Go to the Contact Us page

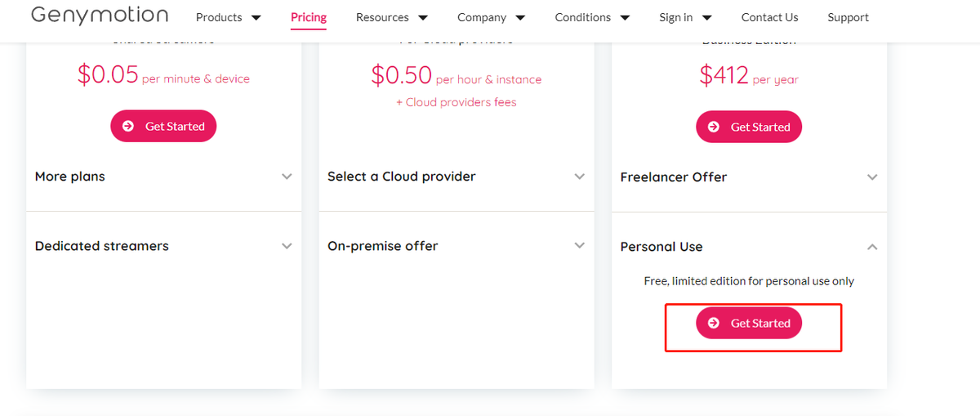(x=770, y=17)
